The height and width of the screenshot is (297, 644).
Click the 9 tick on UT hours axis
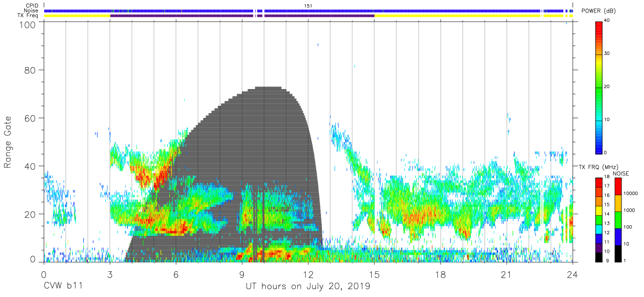click(242, 273)
